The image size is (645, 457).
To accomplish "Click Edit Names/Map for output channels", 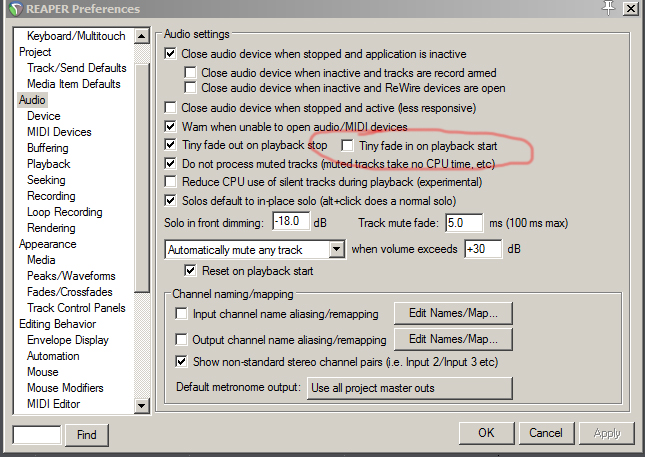I will tap(453, 339).
